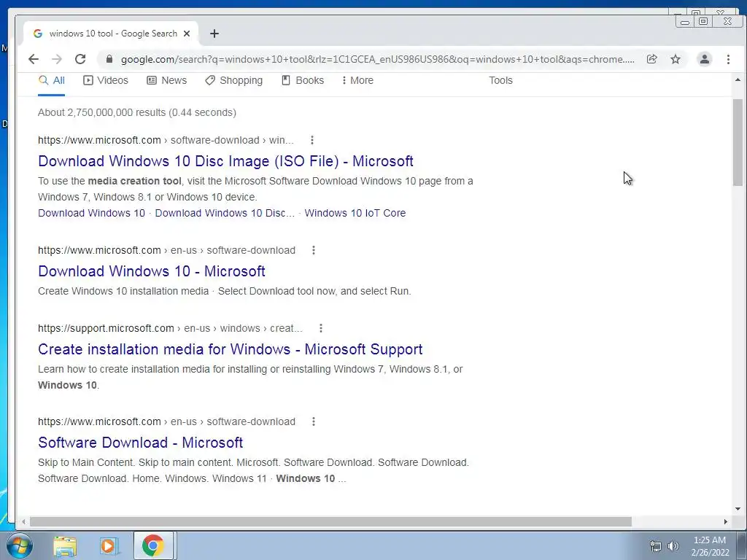Image resolution: width=747 pixels, height=560 pixels.
Task: Click the scroll down arrow
Action: point(738,508)
